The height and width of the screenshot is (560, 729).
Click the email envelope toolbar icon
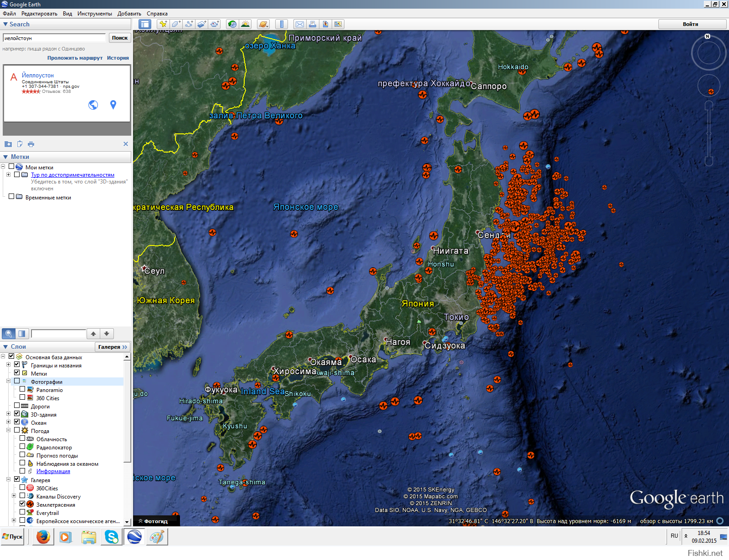click(x=299, y=24)
